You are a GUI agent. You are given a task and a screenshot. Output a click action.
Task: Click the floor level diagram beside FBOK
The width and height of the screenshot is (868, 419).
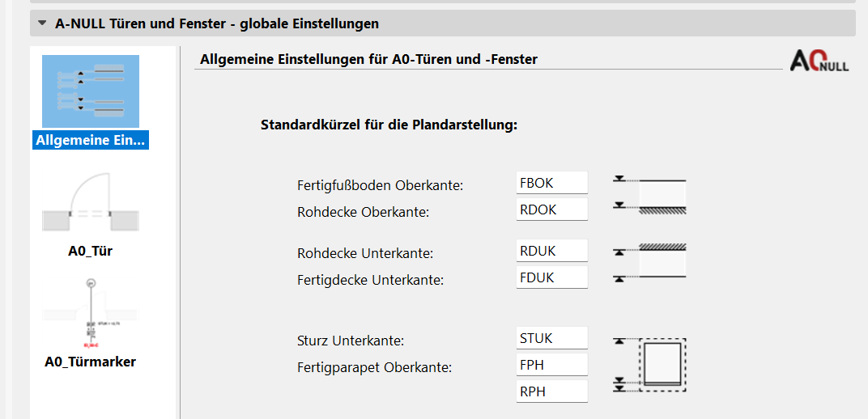coord(650,195)
